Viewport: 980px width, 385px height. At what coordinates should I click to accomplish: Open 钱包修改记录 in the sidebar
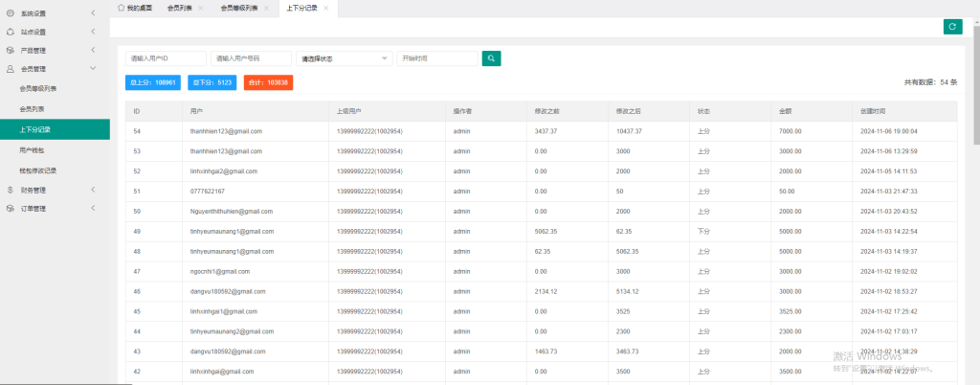tap(38, 170)
